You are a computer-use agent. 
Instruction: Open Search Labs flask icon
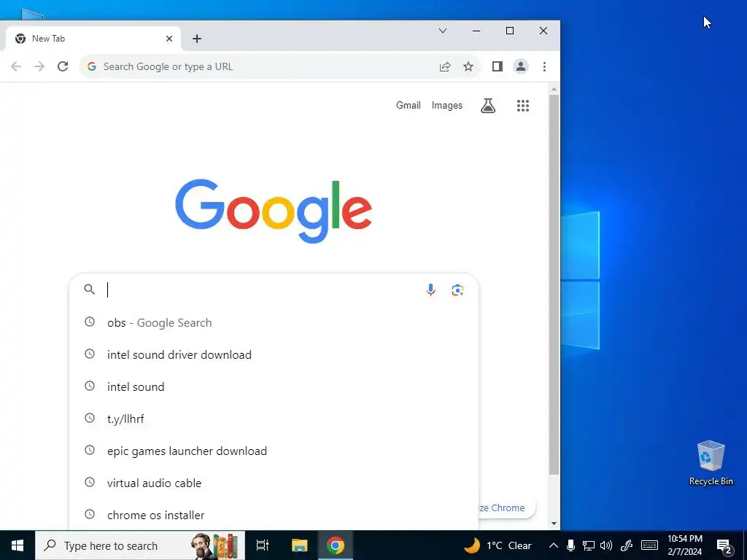point(488,106)
